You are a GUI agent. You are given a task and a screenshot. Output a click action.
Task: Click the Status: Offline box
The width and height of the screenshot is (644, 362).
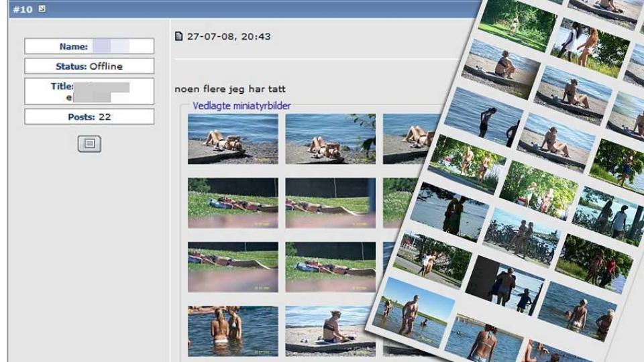(89, 66)
